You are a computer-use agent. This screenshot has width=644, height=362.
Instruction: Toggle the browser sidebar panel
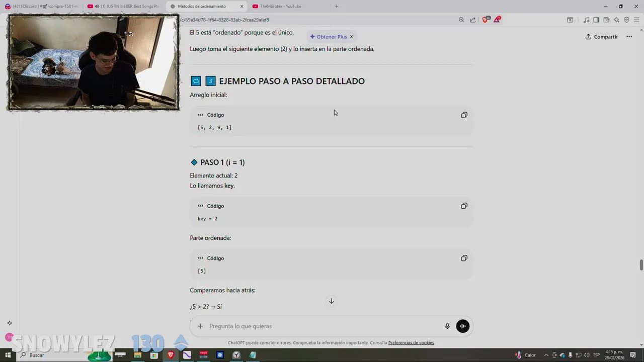(596, 20)
